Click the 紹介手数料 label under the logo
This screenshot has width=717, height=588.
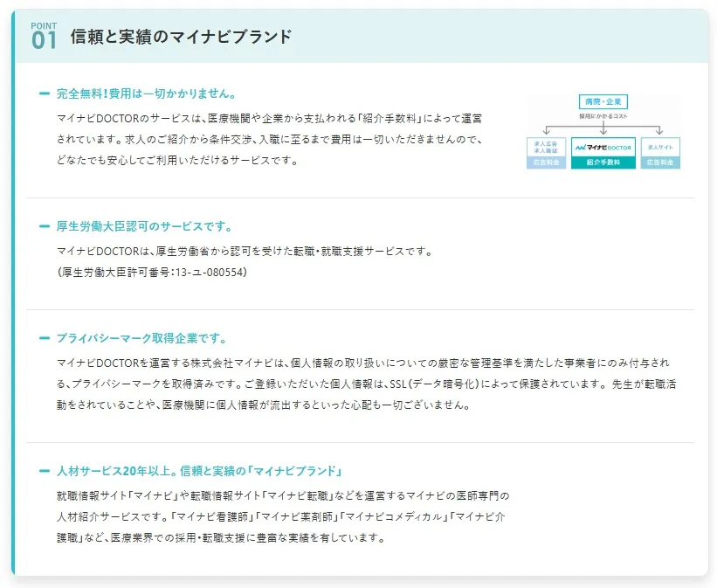(603, 163)
